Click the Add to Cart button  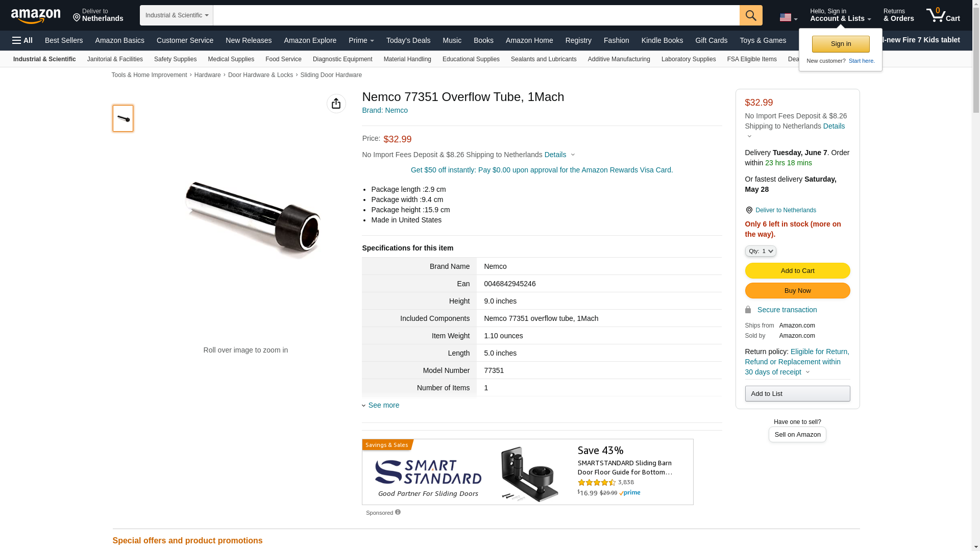(798, 271)
